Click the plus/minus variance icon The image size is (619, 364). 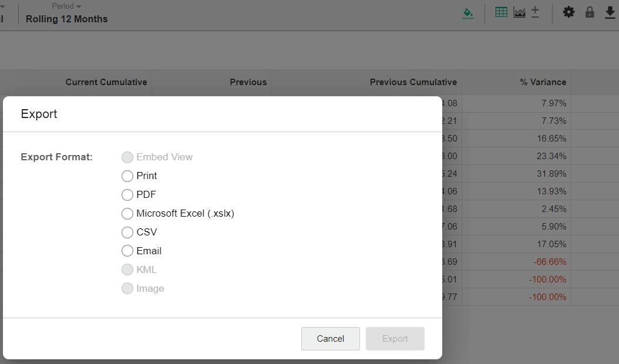click(x=535, y=12)
